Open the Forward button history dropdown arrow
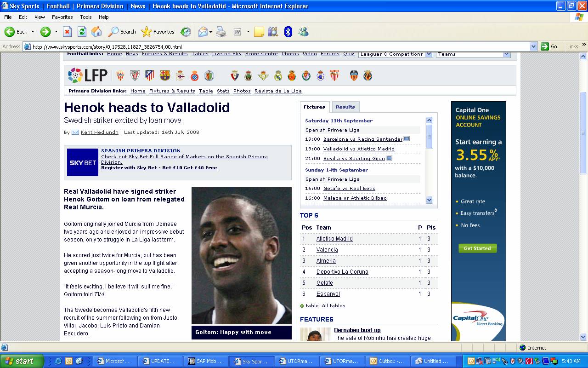The image size is (588, 368). tap(56, 32)
